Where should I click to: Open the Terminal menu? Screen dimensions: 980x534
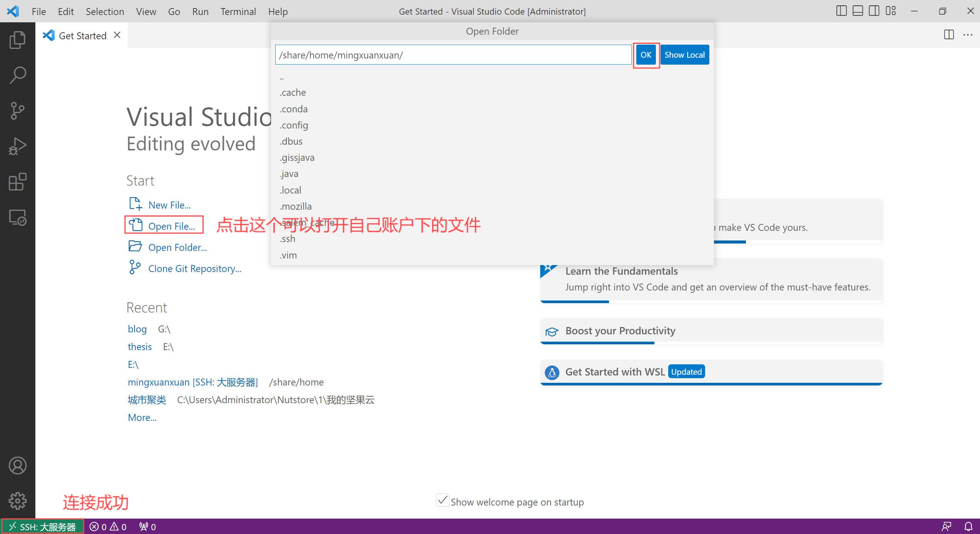238,12
